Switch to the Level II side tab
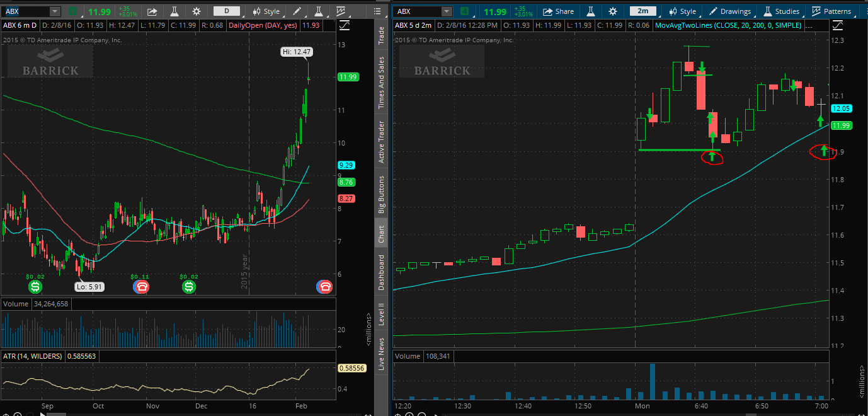868x416 pixels. click(x=381, y=315)
